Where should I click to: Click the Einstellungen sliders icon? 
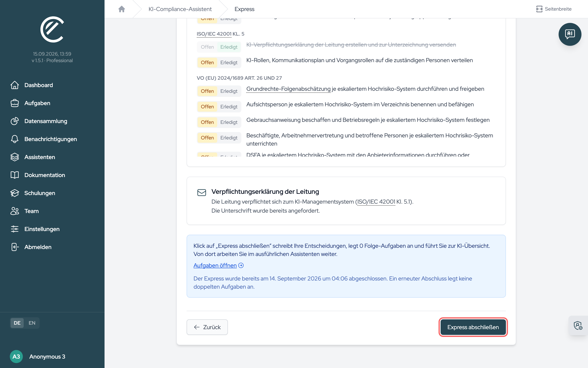14,229
